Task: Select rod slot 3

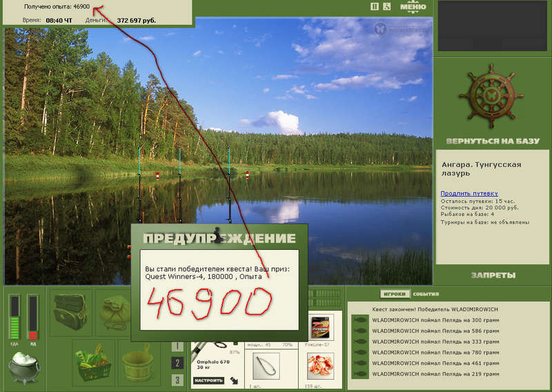Action: pyautogui.click(x=177, y=380)
